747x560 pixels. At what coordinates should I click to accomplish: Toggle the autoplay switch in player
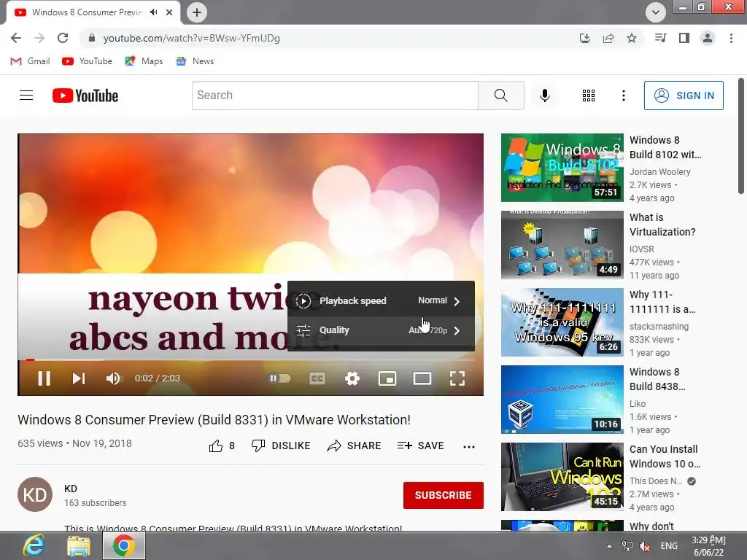[279, 378]
